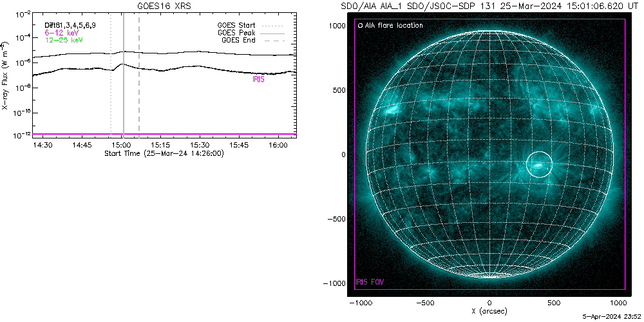Screen dimensions: 644x322
Task: Click the 'AIA flare location' legend text
Action: 393,26
